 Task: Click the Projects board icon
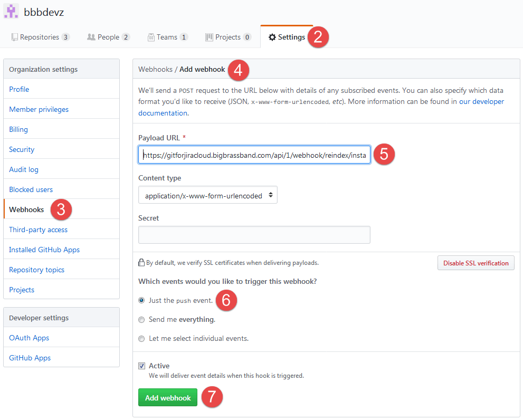point(209,37)
